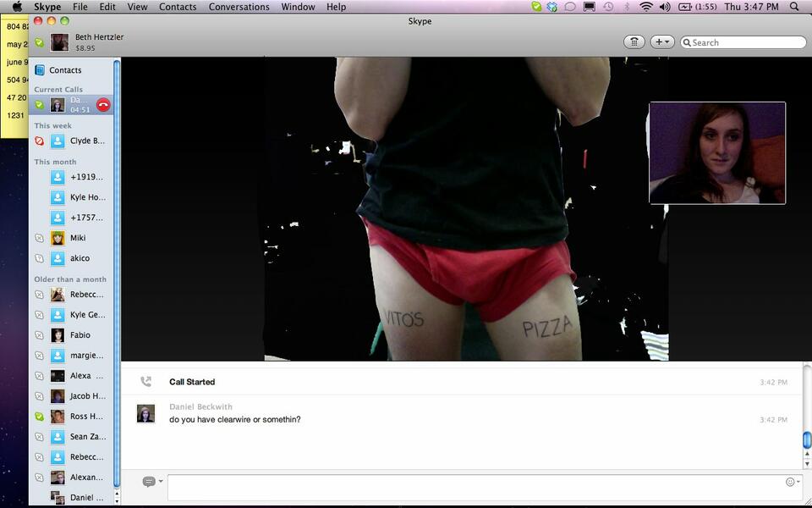The height and width of the screenshot is (508, 812).
Task: Click the Search contacts field
Action: click(743, 42)
